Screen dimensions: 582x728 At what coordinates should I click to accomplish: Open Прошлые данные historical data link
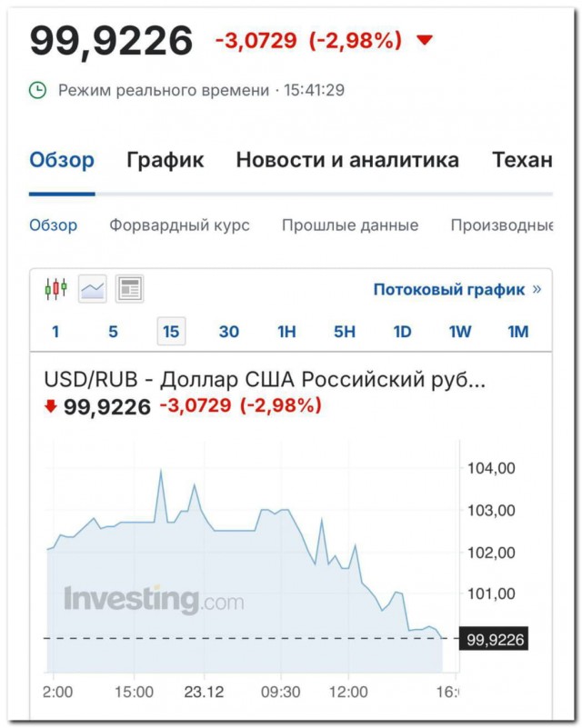click(350, 225)
